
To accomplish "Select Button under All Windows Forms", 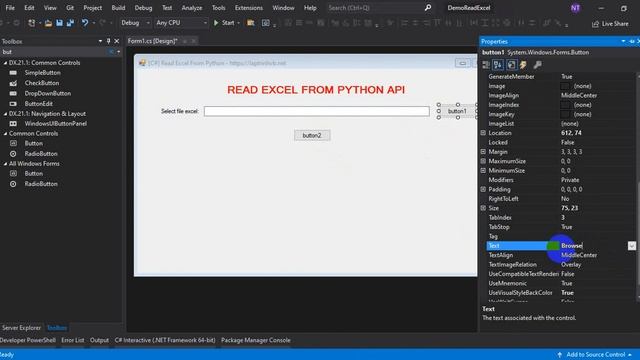I will pyautogui.click(x=33, y=174).
